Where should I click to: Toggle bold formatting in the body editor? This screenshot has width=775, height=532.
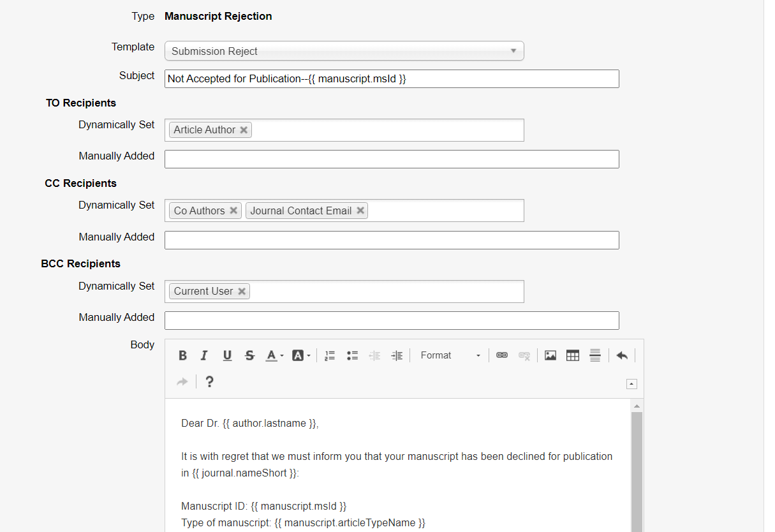click(x=182, y=356)
